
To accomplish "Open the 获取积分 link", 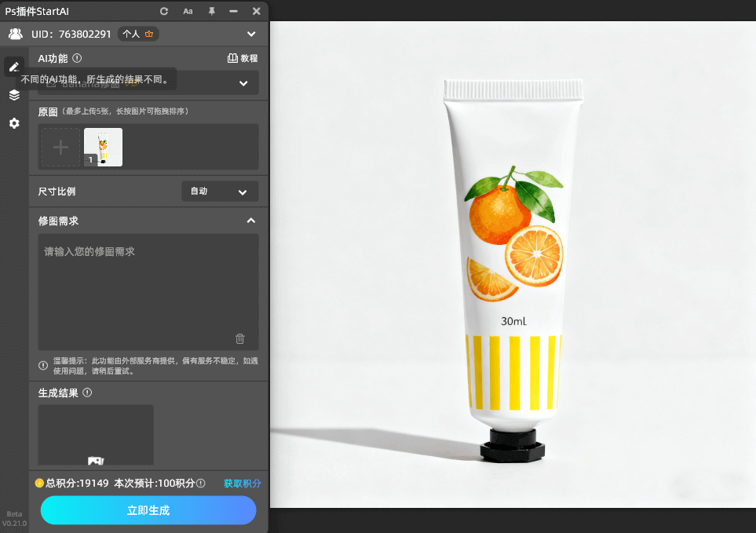I will pos(242,484).
